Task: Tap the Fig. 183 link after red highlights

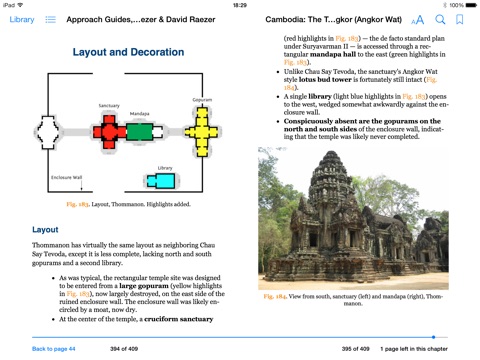Action: click(x=347, y=38)
